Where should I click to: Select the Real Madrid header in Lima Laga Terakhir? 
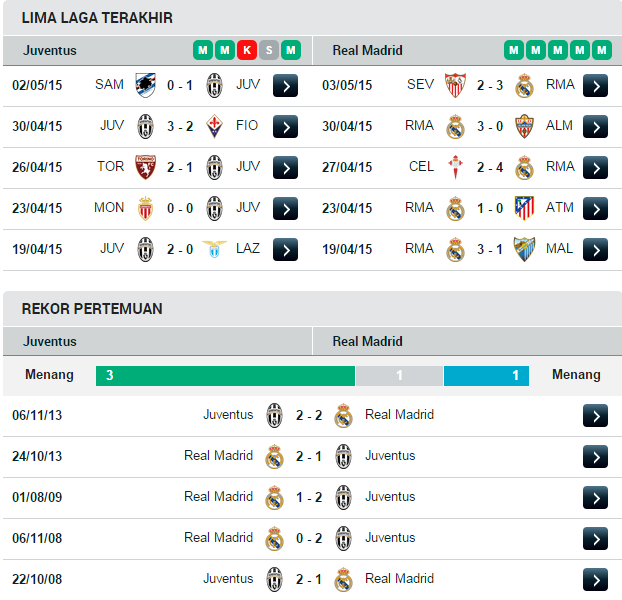click(367, 50)
